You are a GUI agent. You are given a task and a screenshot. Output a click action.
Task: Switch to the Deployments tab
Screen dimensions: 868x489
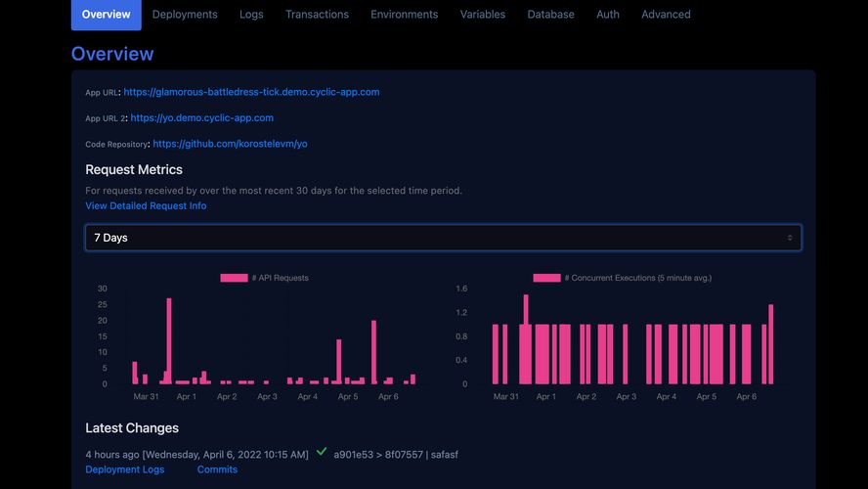185,15
